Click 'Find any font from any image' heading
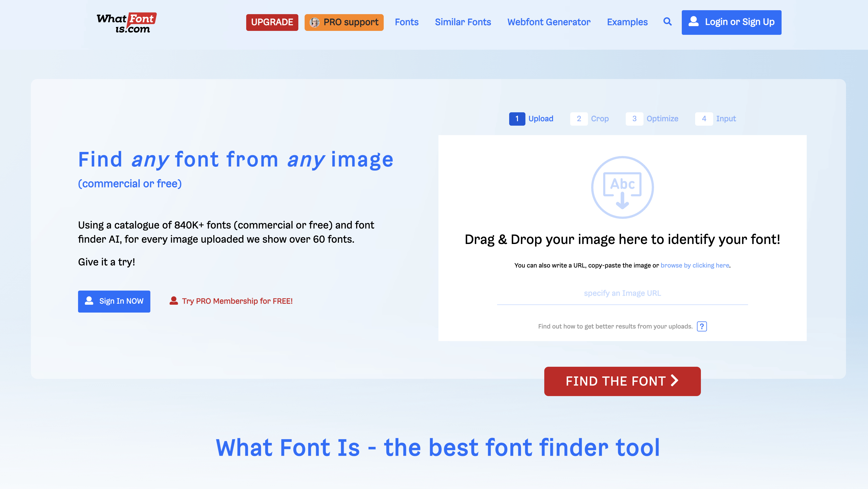Viewport: 868px width, 489px height. (235, 160)
